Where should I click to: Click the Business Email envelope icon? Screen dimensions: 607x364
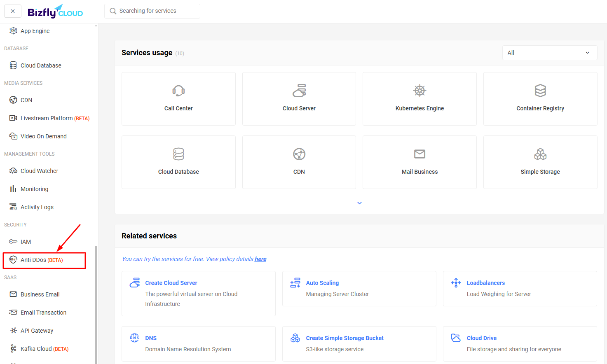(13, 294)
